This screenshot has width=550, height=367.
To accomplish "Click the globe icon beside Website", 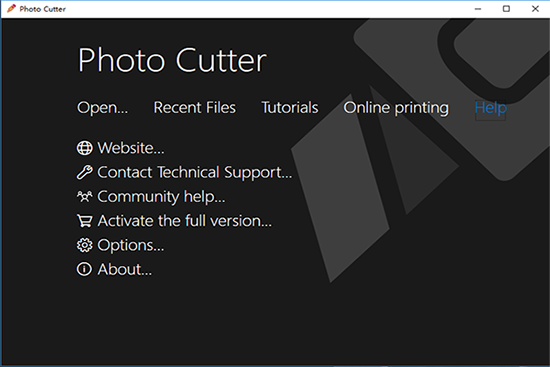I will (85, 148).
